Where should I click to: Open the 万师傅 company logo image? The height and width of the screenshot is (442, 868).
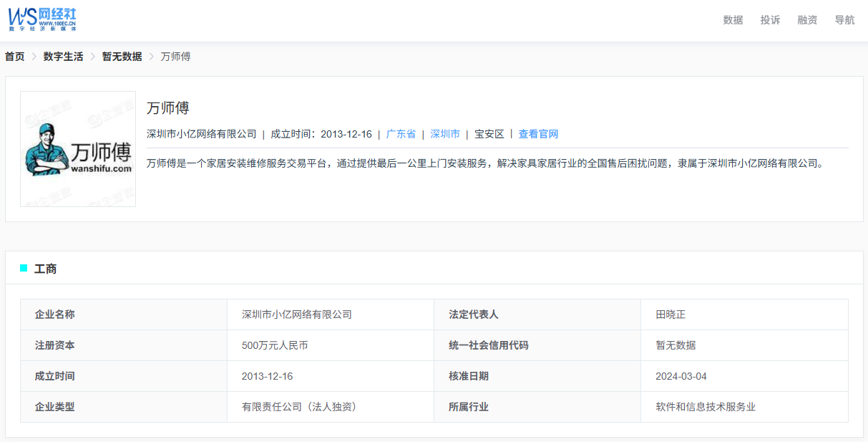click(78, 149)
